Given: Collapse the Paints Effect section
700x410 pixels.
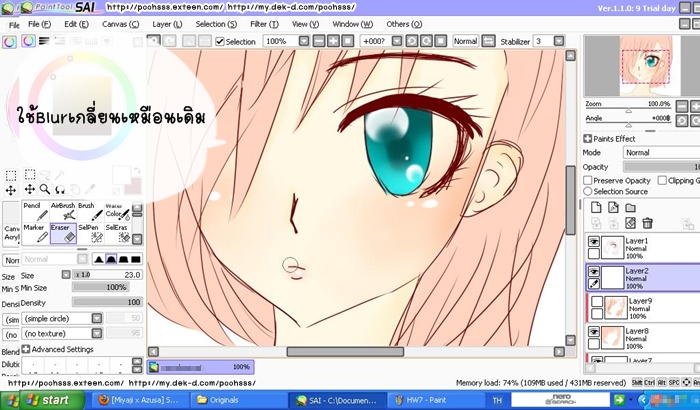Looking at the screenshot, I should 588,138.
